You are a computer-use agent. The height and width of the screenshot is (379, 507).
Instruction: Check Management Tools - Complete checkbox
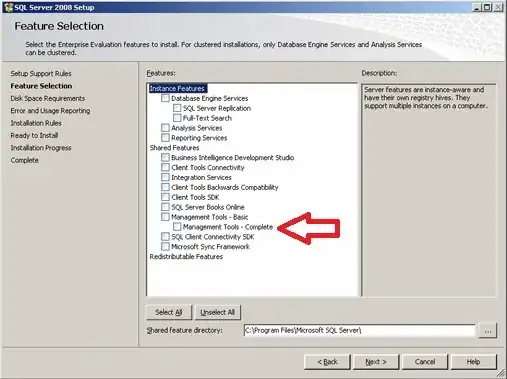point(177,227)
